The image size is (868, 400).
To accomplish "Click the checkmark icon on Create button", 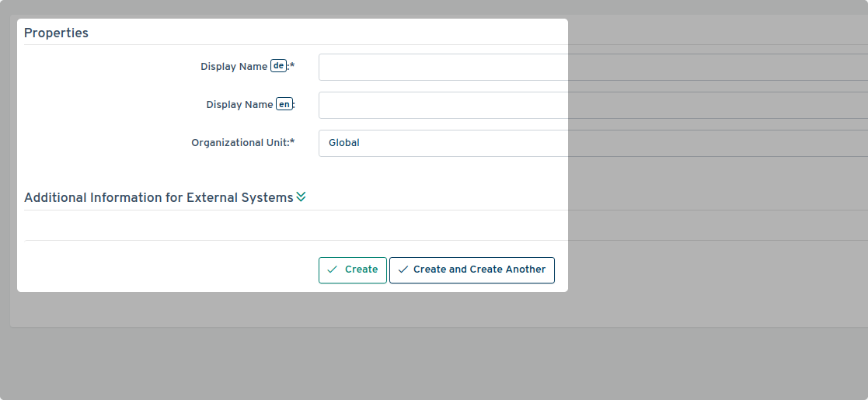I will 333,270.
